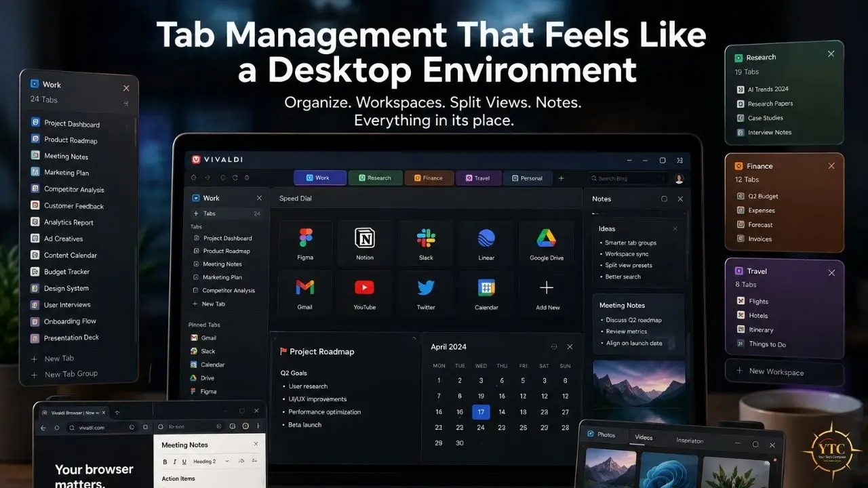
Task: Click New Tab Group in floating Work panel
Action: tap(64, 373)
